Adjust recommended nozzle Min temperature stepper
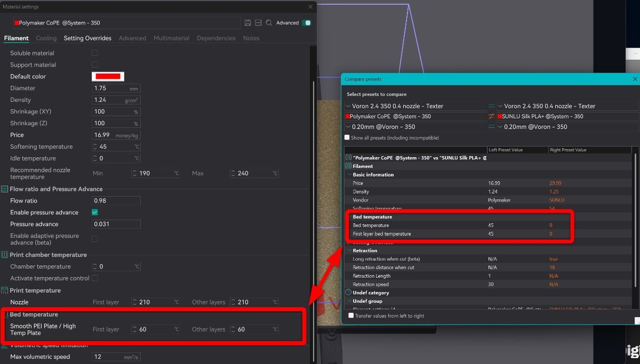640x364 pixels. point(135,174)
